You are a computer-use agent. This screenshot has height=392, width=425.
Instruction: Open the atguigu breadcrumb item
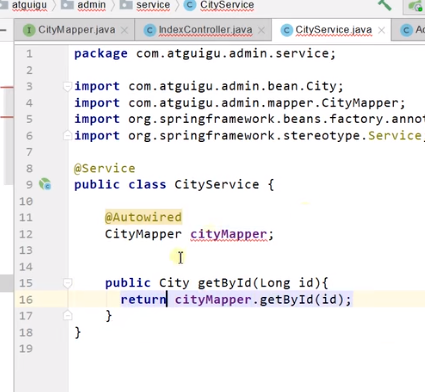point(29,5)
